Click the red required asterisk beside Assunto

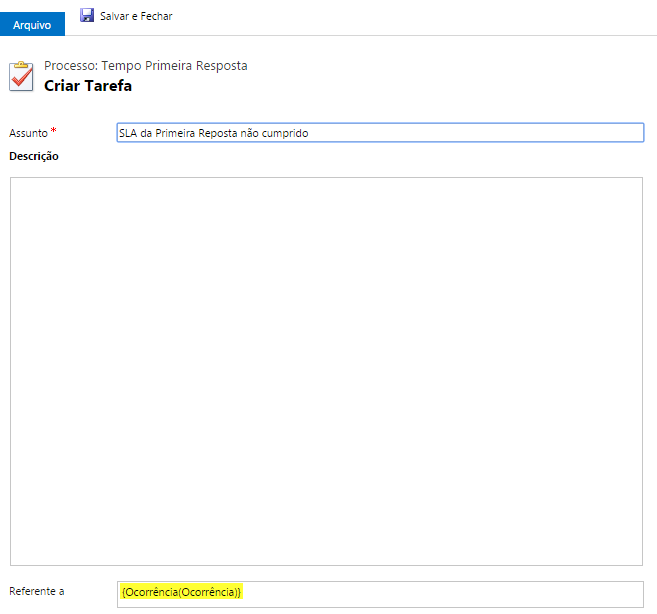(54, 132)
